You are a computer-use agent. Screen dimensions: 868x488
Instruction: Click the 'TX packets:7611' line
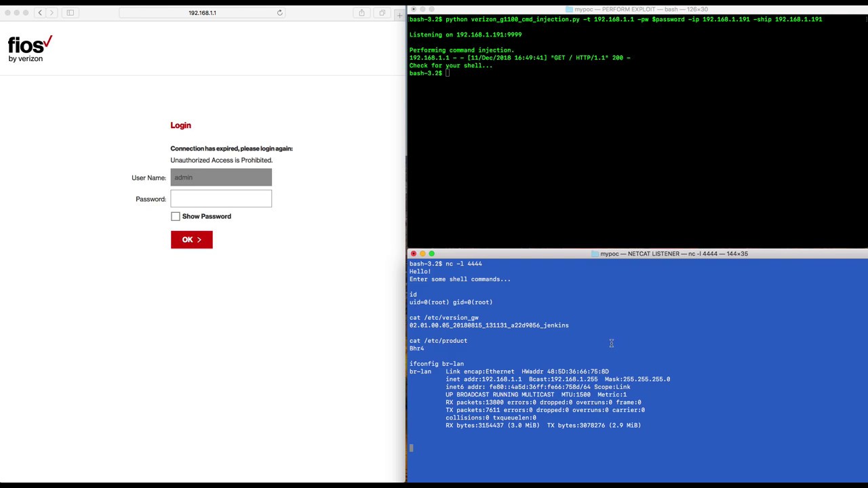click(x=545, y=410)
